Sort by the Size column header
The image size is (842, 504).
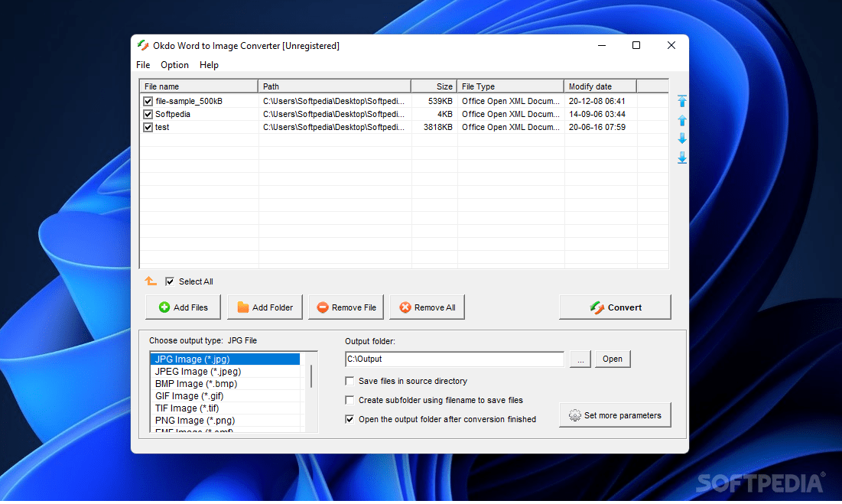[x=434, y=86]
